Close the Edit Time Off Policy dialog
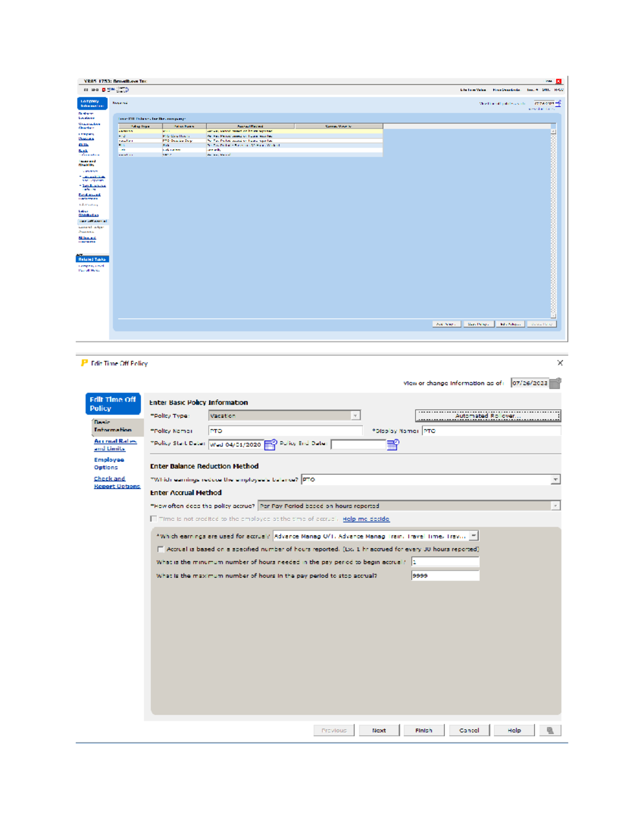The image size is (644, 834). point(560,363)
